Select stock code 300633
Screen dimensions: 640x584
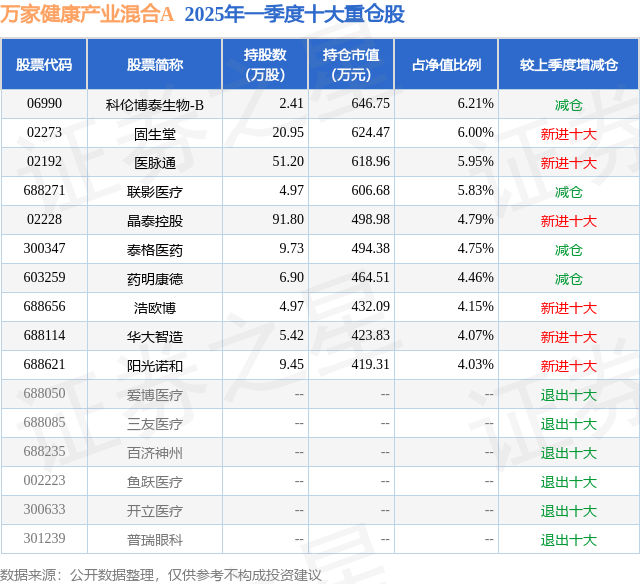click(44, 509)
